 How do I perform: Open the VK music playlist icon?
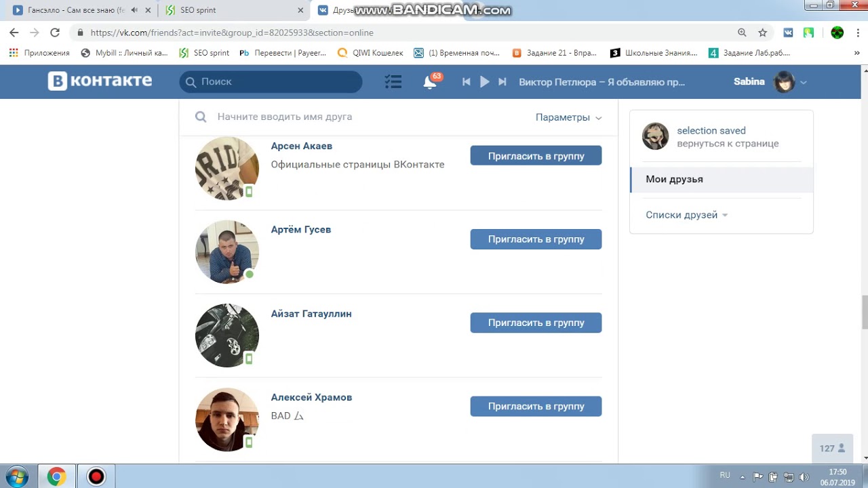[393, 82]
